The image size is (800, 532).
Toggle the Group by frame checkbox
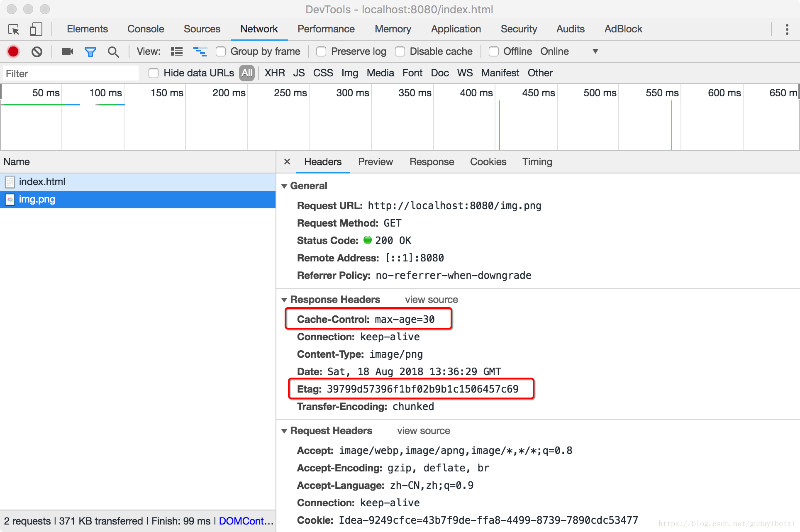click(221, 51)
